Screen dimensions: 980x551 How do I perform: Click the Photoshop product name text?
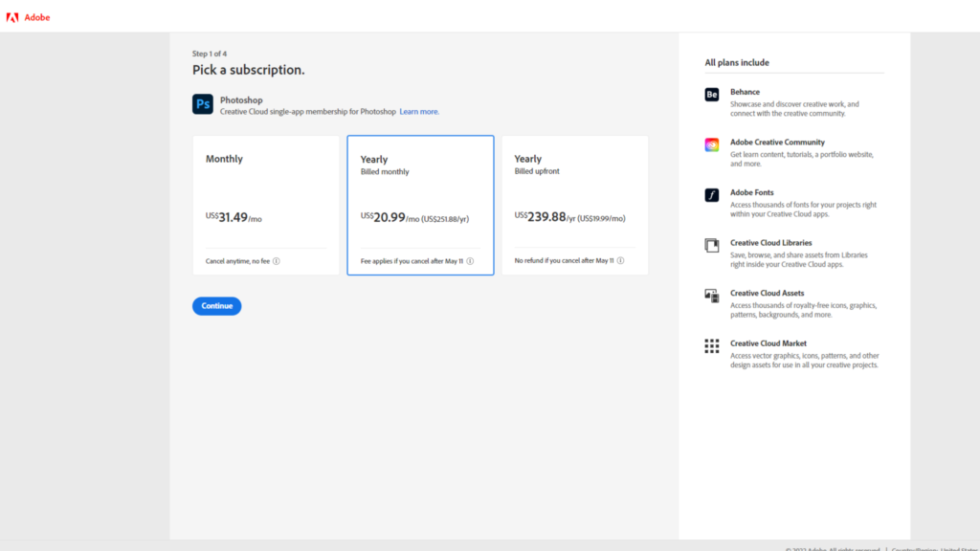click(241, 99)
